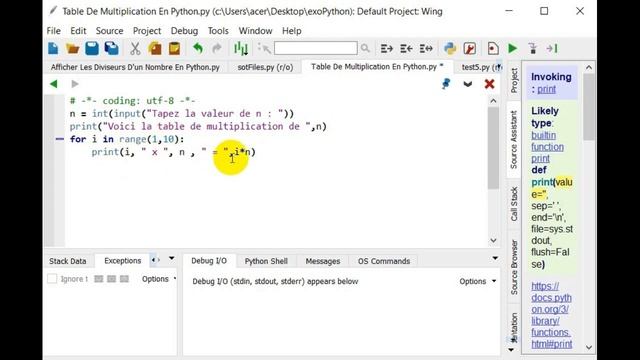Image resolution: width=640 pixels, height=360 pixels.
Task: Save the current file via floppy icon
Action: [92, 49]
